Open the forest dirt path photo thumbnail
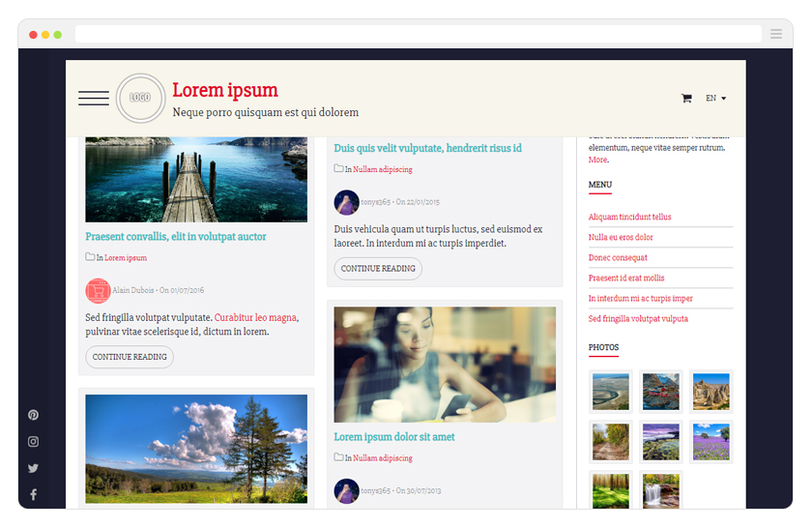Image resolution: width=812 pixels, height=528 pixels. pyautogui.click(x=611, y=442)
